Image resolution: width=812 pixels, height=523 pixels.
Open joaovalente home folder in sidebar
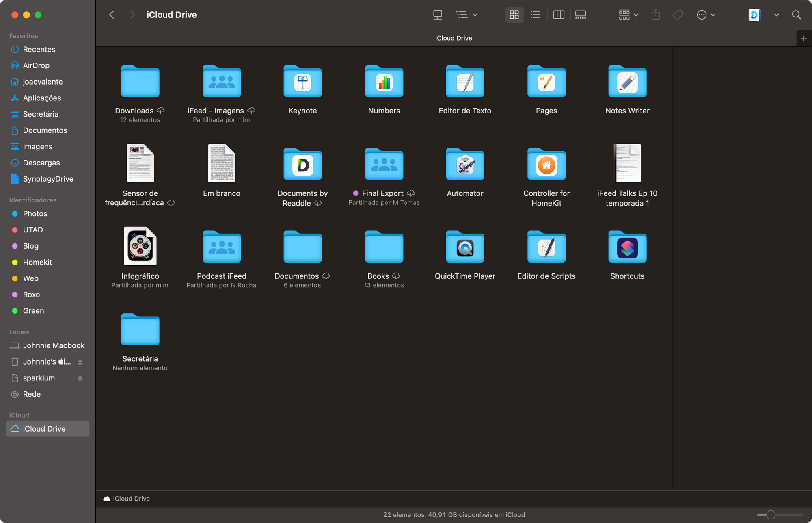[x=48, y=82]
